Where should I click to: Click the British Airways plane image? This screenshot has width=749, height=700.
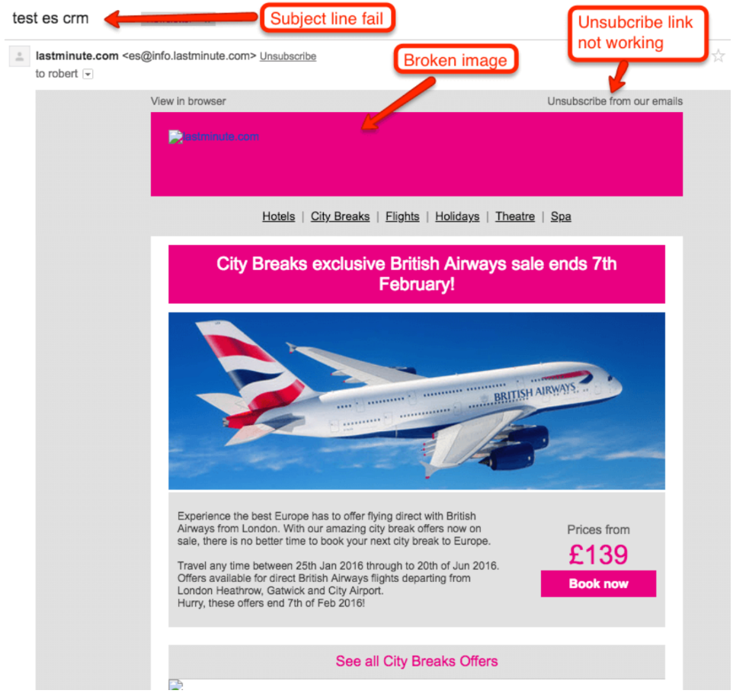(417, 401)
